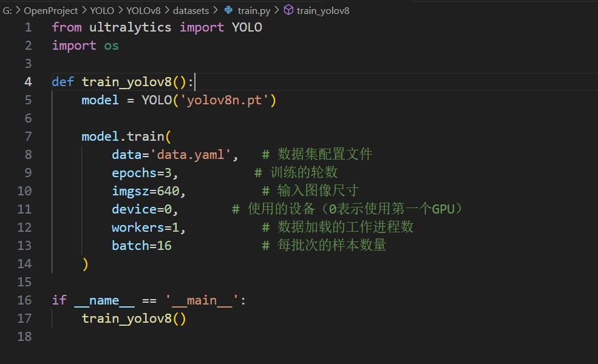Select the YOLO breadcrumb segment after OpenProject
This screenshot has height=364, width=598.
(x=102, y=11)
